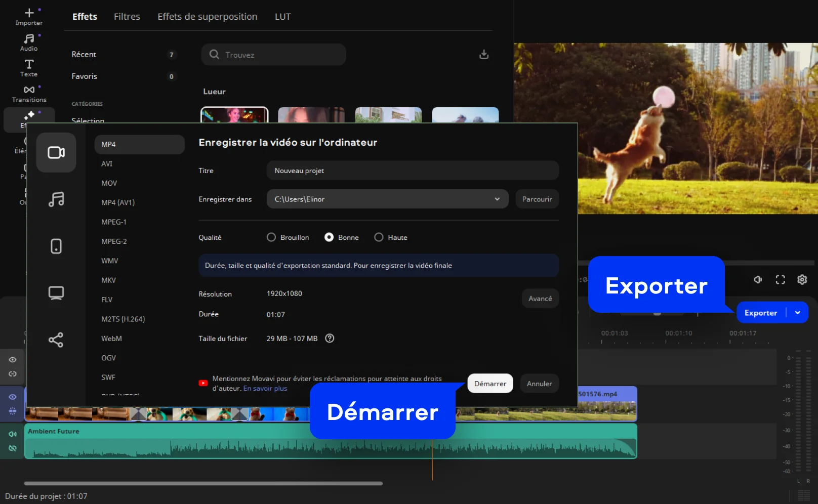The width and height of the screenshot is (818, 504).
Task: Open the En savoir plus link
Action: tap(265, 389)
